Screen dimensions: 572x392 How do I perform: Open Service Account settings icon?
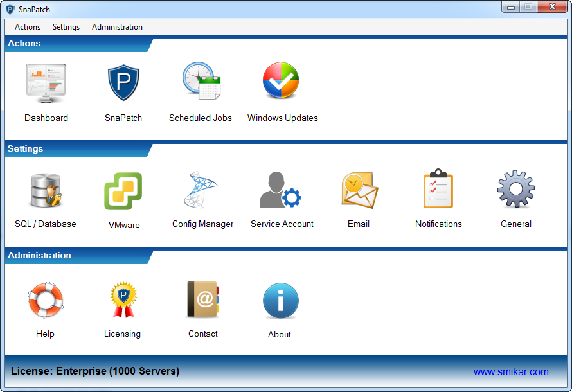(280, 190)
